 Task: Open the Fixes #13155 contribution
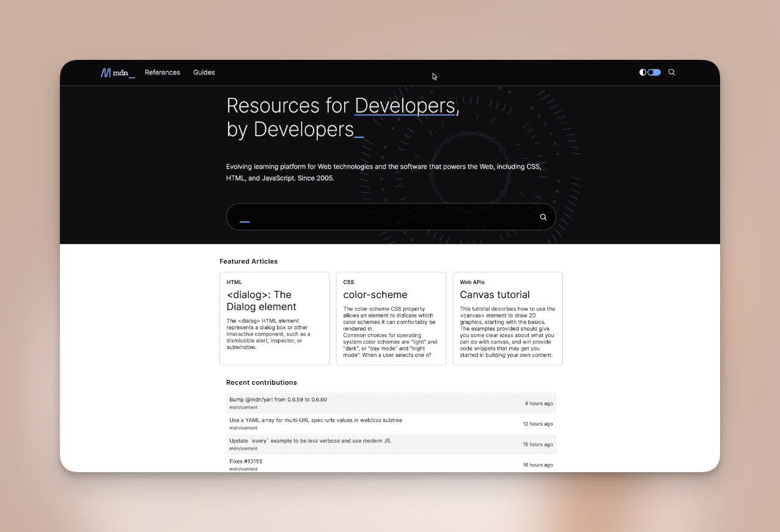246,461
